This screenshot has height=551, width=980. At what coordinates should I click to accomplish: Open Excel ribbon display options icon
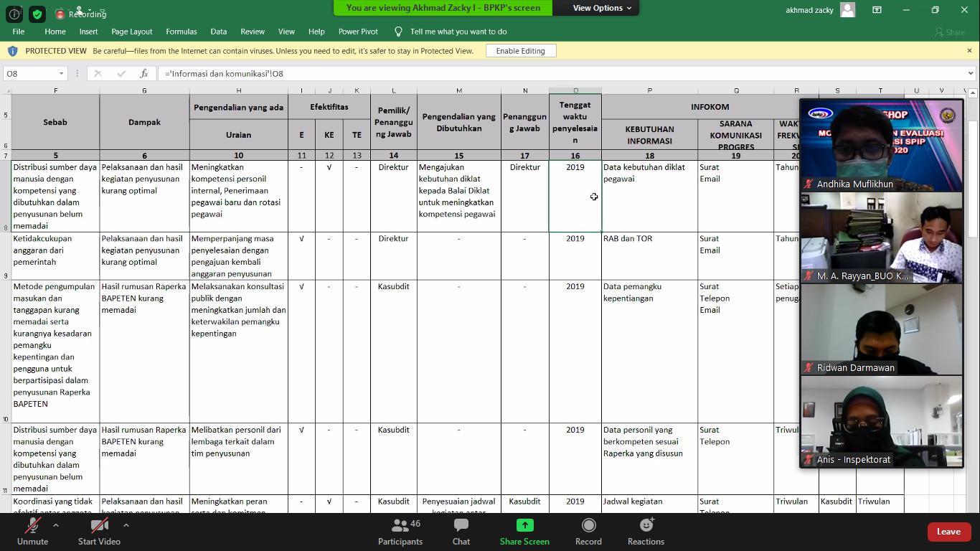877,10
